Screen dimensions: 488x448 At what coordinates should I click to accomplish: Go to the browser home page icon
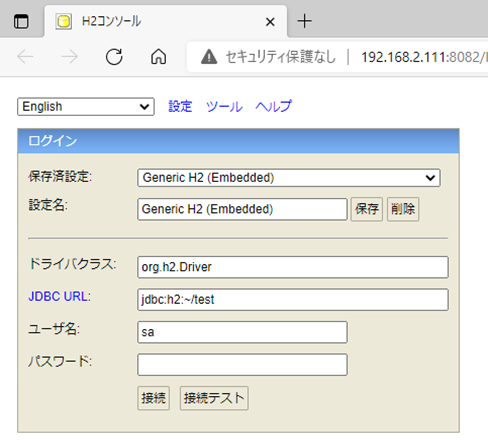coord(158,57)
